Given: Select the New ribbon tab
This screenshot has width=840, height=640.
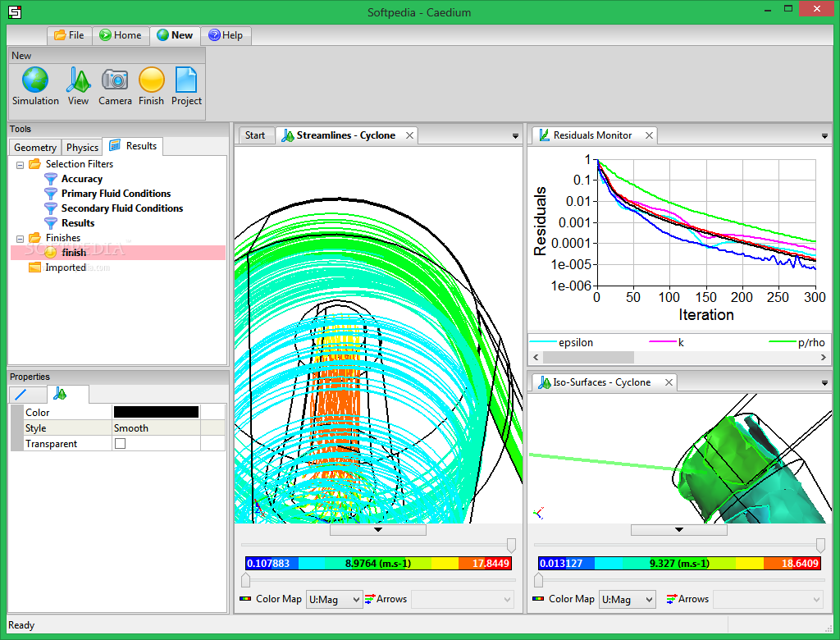Looking at the screenshot, I should [x=176, y=35].
